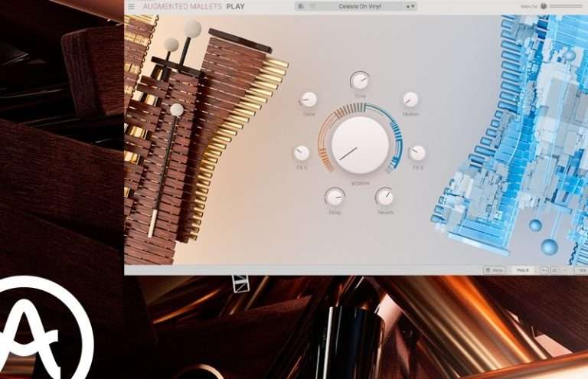This screenshot has height=379, width=588.
Task: Click the Reverb knob
Action: click(x=385, y=197)
